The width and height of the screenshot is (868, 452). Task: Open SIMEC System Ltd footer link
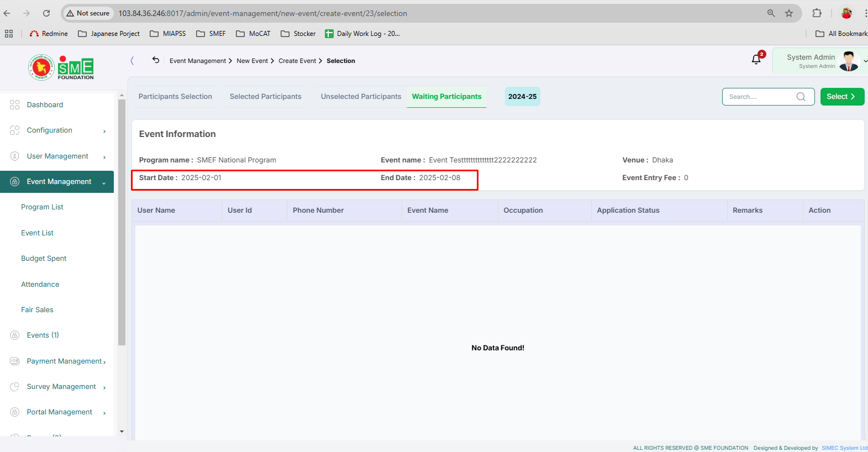[x=844, y=448]
